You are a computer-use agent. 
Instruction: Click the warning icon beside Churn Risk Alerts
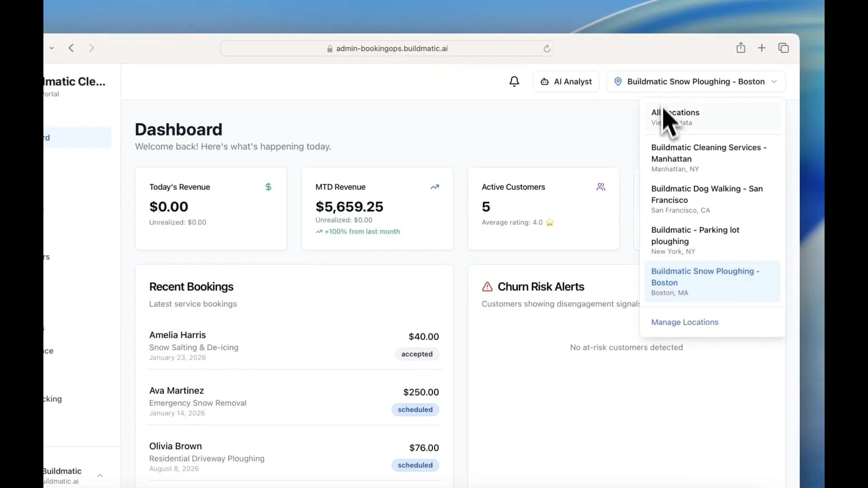tap(487, 287)
